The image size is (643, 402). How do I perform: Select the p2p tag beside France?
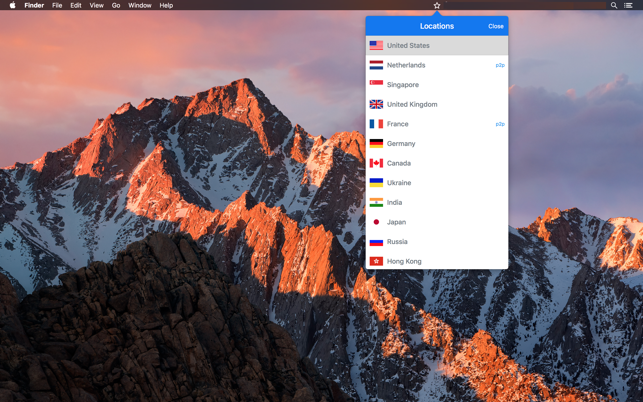500,124
